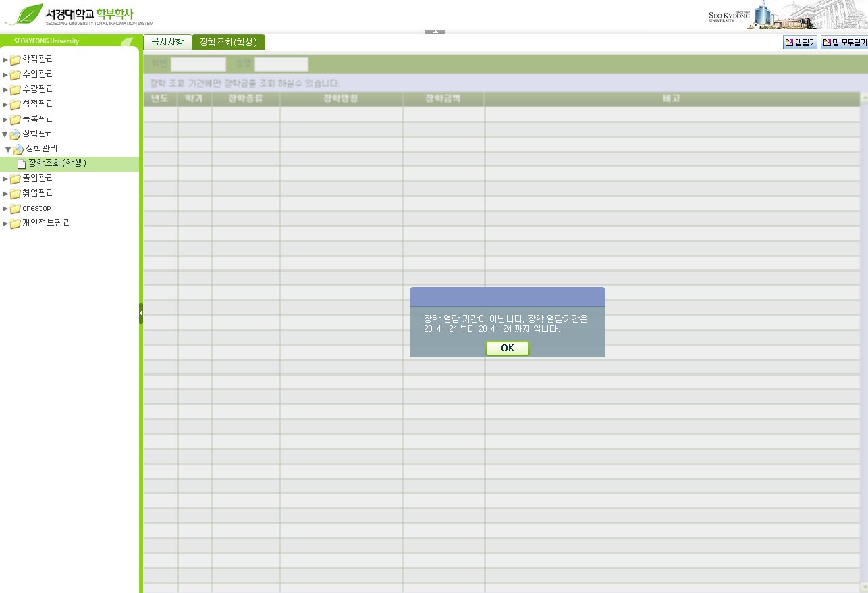This screenshot has height=593, width=868.
Task: Click the 서경대학교 학부학사 logo
Action: tap(80, 14)
